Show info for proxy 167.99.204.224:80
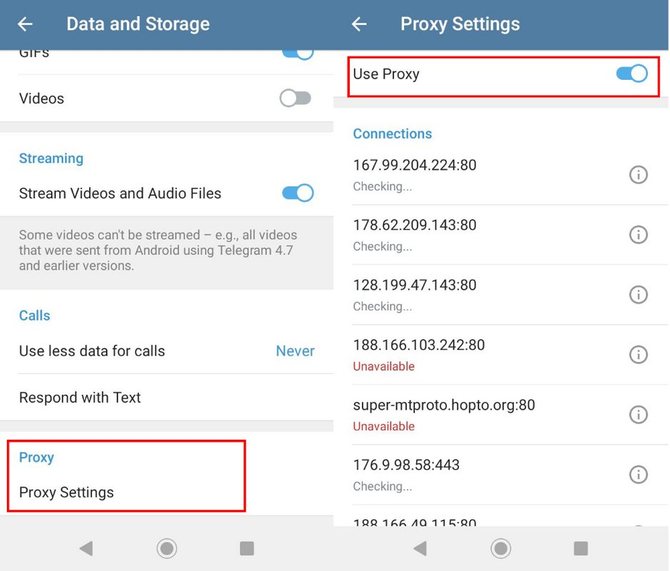Screen dimensions: 670x571 coord(638,175)
